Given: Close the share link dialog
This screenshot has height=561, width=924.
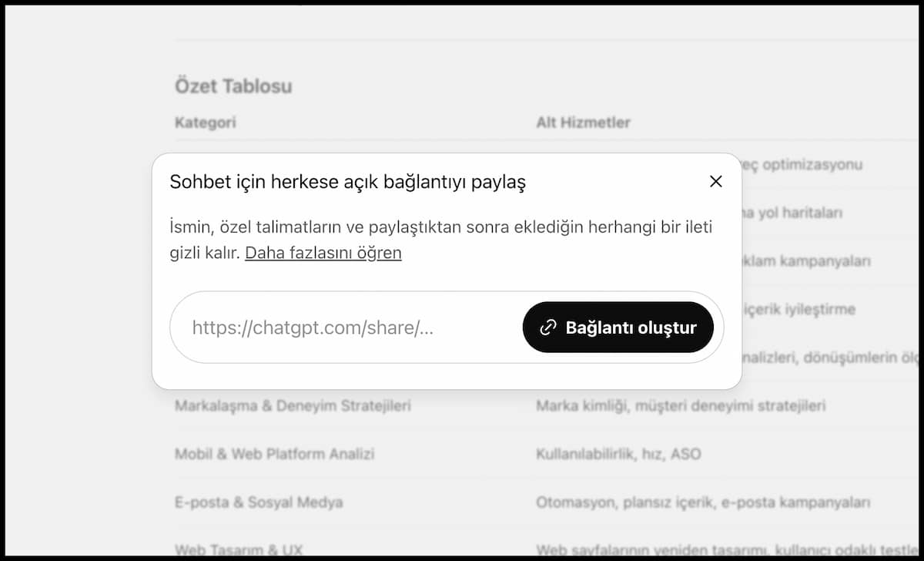Looking at the screenshot, I should tap(715, 182).
